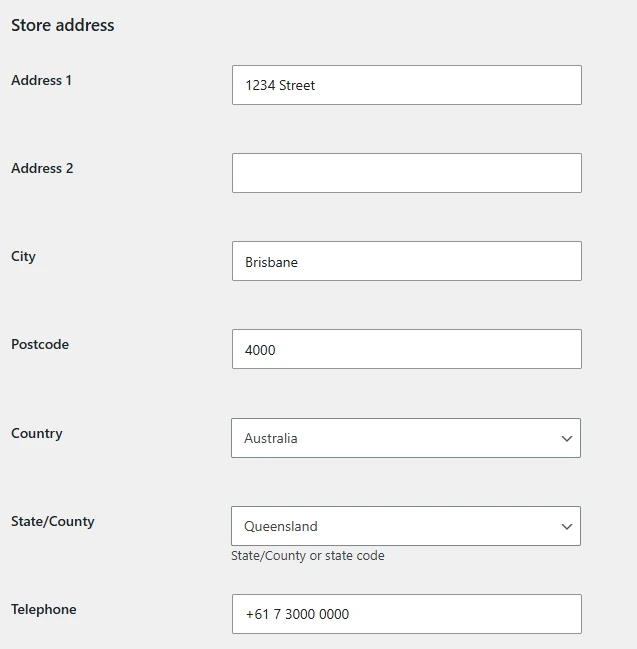The height and width of the screenshot is (649, 637).
Task: Click the Postcode label
Action: point(40,344)
